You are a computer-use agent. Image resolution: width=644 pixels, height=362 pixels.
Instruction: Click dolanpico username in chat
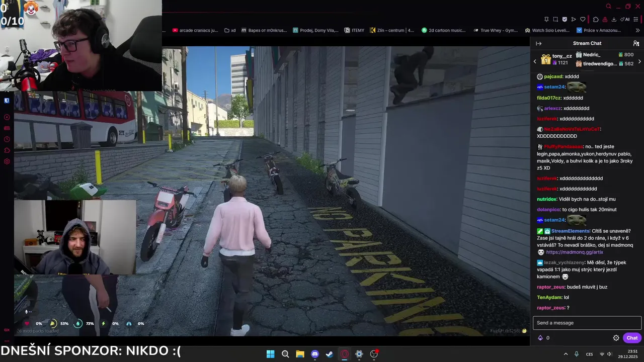[x=548, y=210]
